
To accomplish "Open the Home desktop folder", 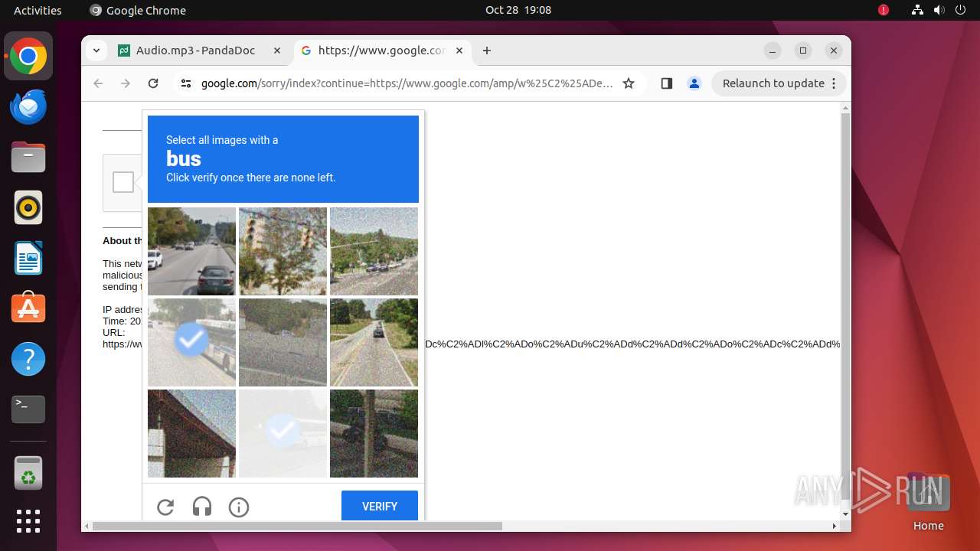I will pyautogui.click(x=928, y=501).
